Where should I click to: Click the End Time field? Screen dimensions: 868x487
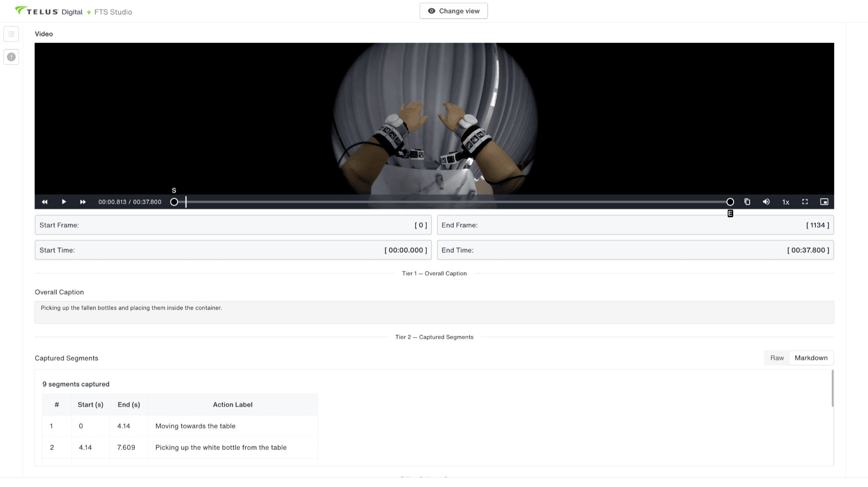635,250
